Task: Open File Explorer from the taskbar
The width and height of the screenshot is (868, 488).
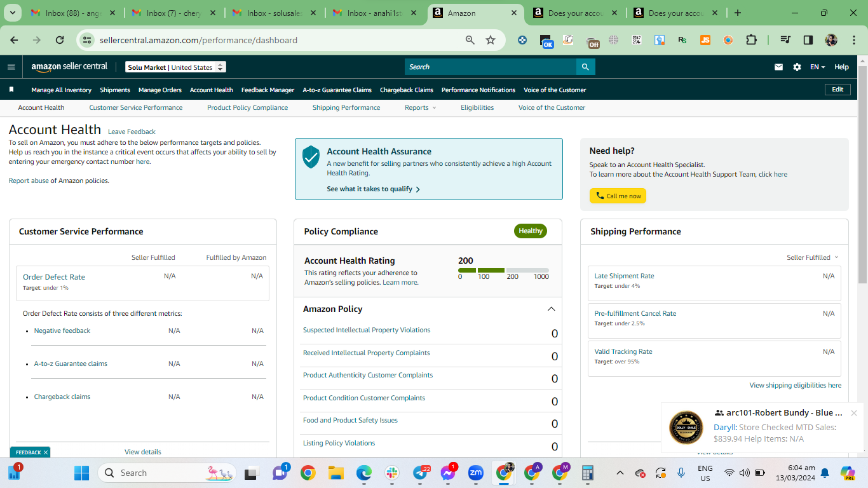Action: tap(336, 473)
